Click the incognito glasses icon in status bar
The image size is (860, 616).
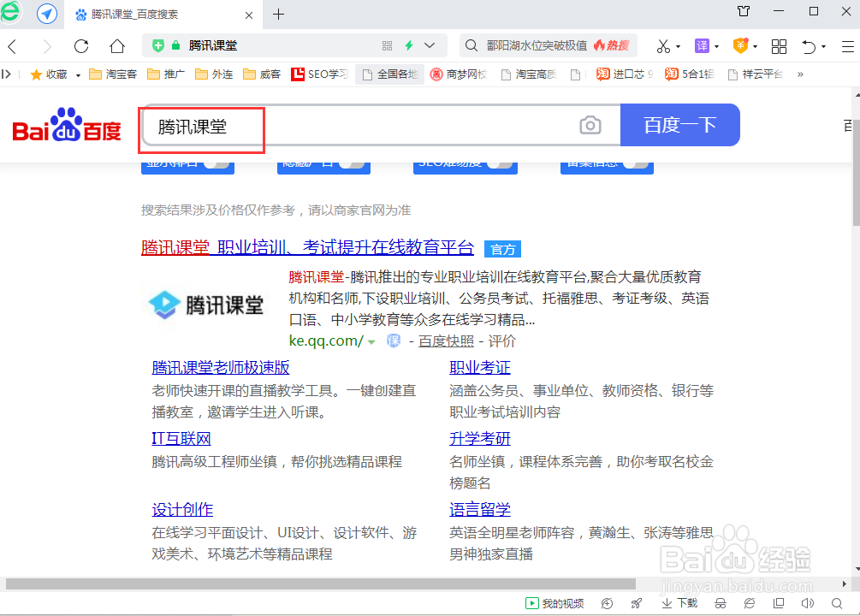coord(721,603)
